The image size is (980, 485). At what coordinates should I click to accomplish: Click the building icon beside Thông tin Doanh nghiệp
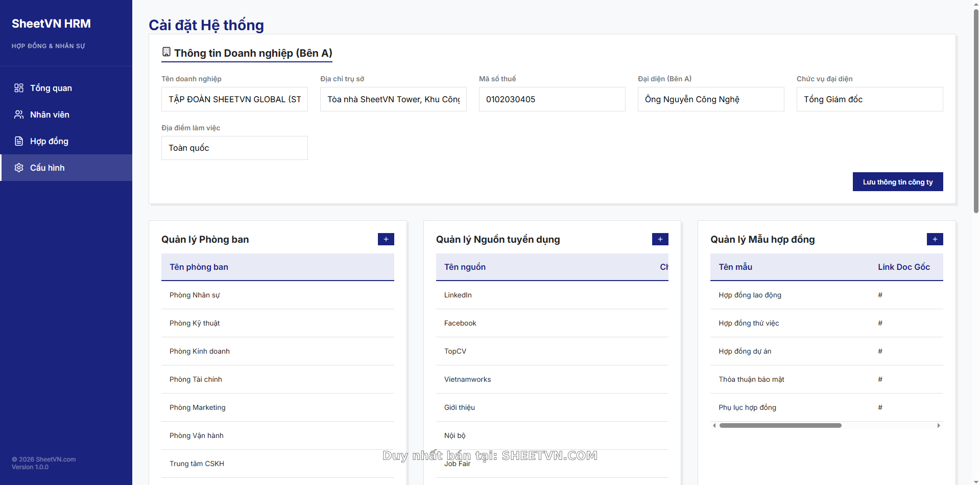[166, 52]
